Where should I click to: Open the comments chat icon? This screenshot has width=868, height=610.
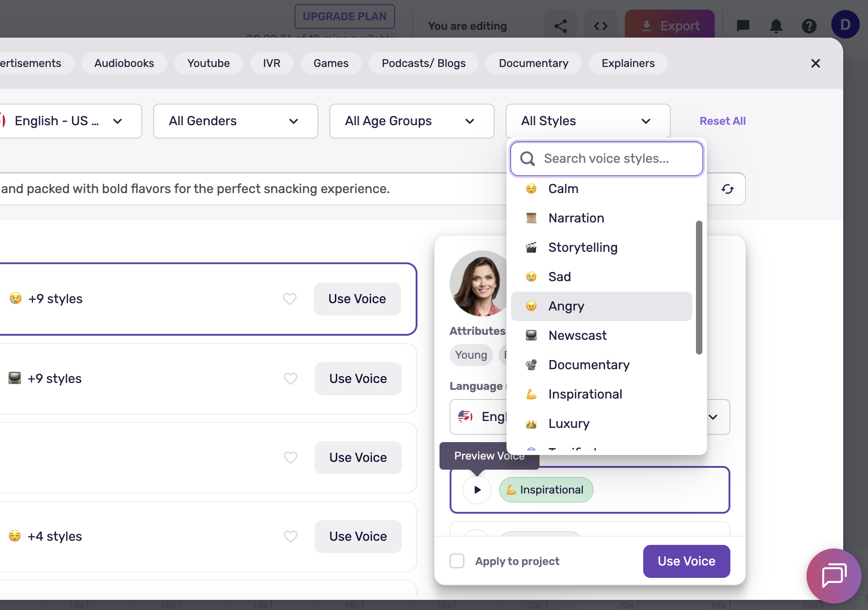pos(743,26)
